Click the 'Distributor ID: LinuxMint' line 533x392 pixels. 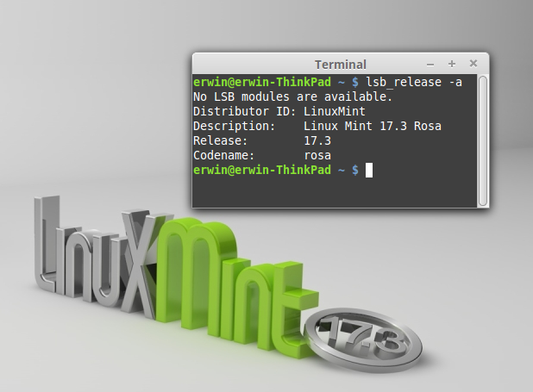pyautogui.click(x=279, y=111)
